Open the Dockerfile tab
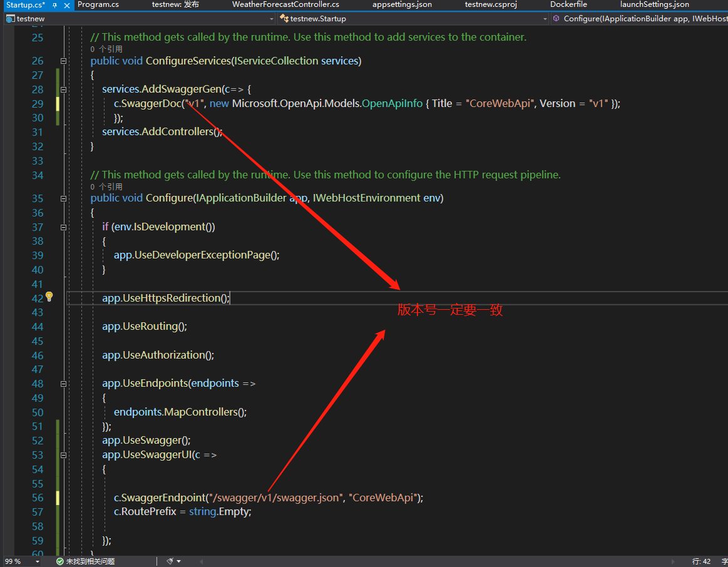 [568, 5]
